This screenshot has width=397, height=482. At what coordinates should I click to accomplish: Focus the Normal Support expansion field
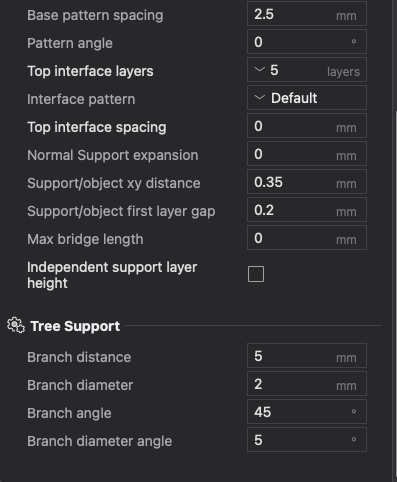(307, 154)
